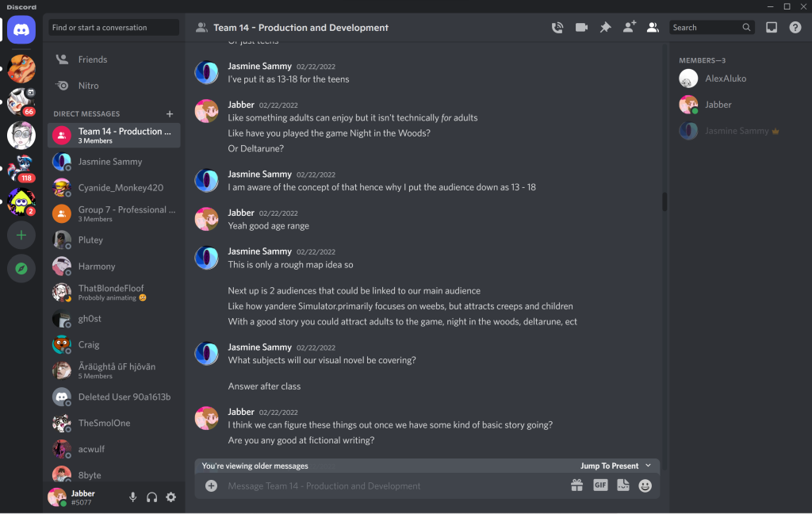Open Jasmine Sammy direct message
Image resolution: width=812 pixels, height=514 pixels.
(x=110, y=162)
